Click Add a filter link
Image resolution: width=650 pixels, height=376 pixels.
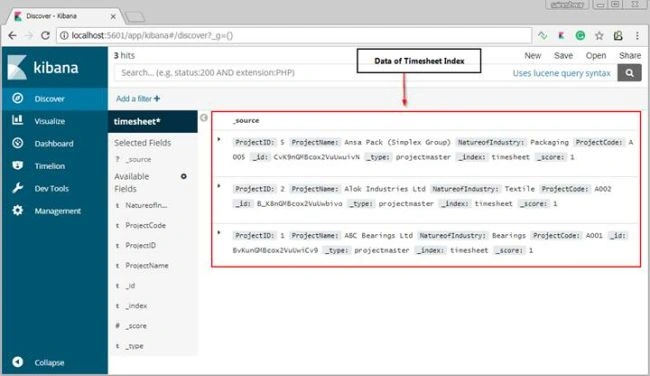click(138, 99)
